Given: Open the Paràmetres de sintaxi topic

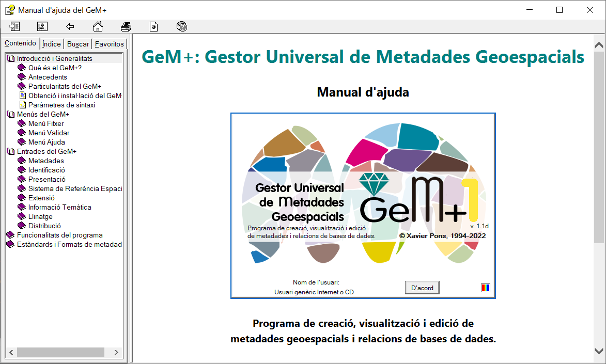Looking at the screenshot, I should pyautogui.click(x=61, y=105).
